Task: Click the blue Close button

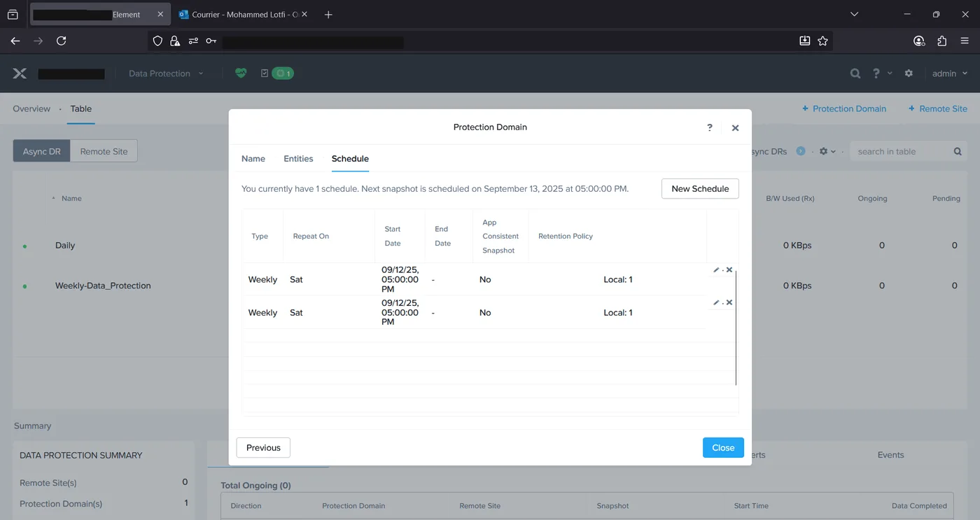Action: (723, 448)
